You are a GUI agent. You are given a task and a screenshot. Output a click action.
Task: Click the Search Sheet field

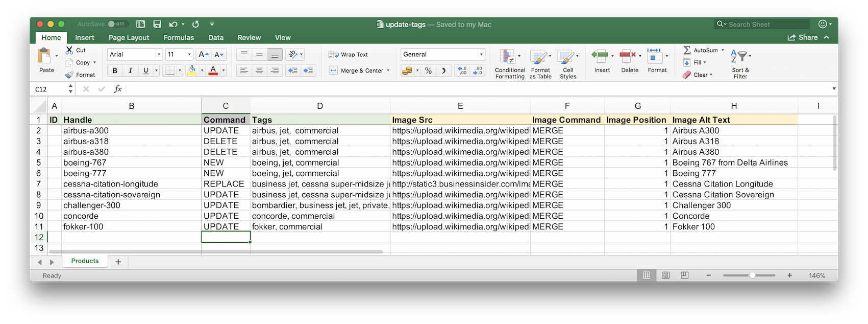pos(764,24)
